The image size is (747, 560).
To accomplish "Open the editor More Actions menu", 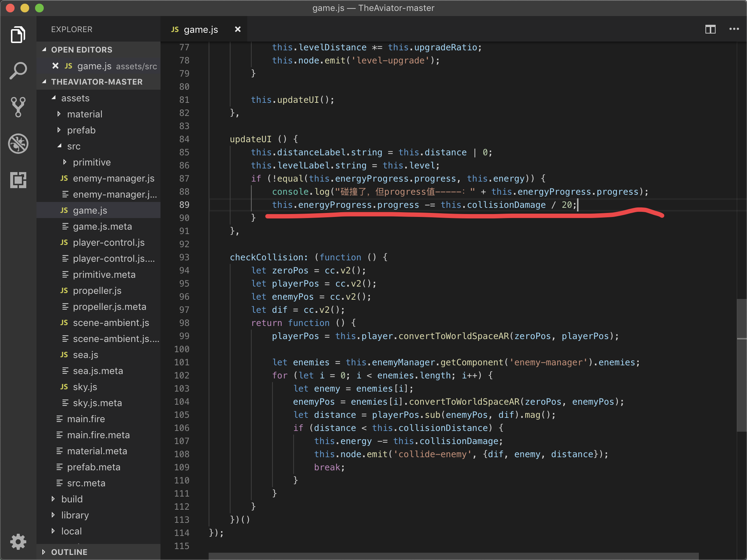I will [x=734, y=29].
